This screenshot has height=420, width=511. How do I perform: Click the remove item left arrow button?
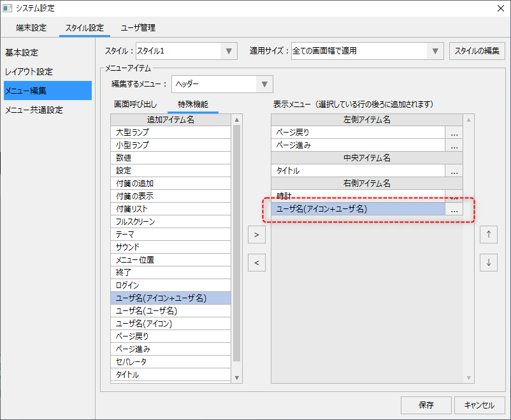(256, 262)
